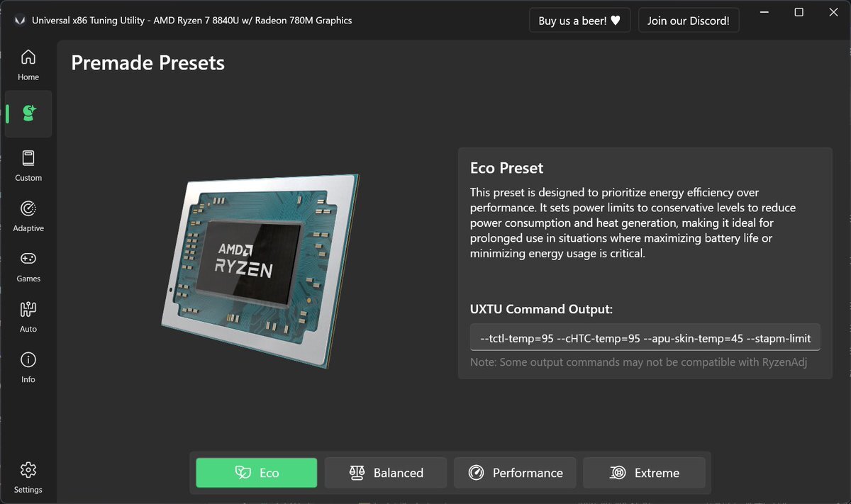The image size is (851, 504).
Task: Click the AMD Ryzen chip image
Action: [262, 270]
